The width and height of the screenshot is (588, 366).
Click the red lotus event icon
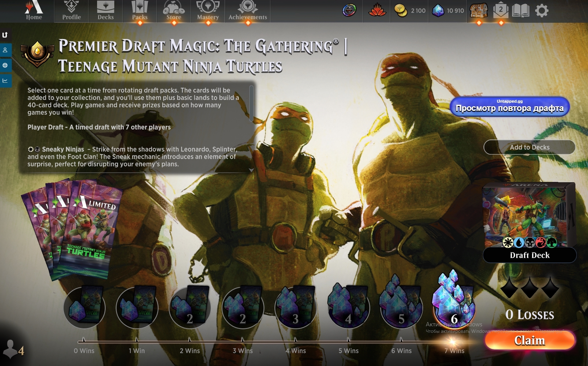tap(377, 10)
